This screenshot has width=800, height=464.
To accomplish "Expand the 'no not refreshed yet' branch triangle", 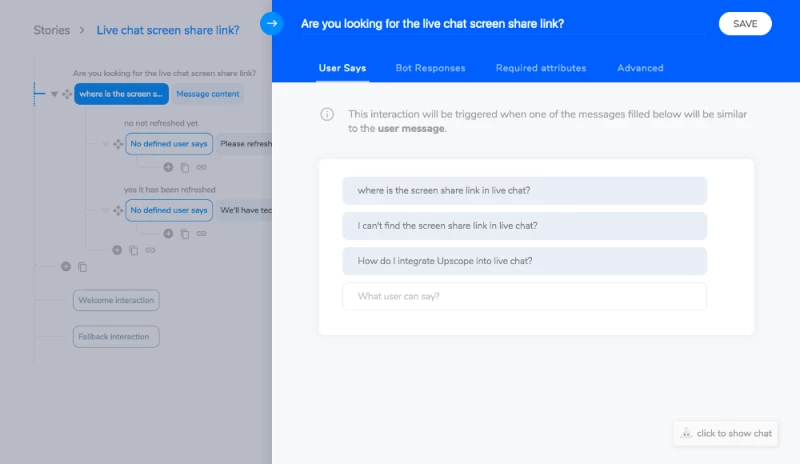I will point(105,144).
